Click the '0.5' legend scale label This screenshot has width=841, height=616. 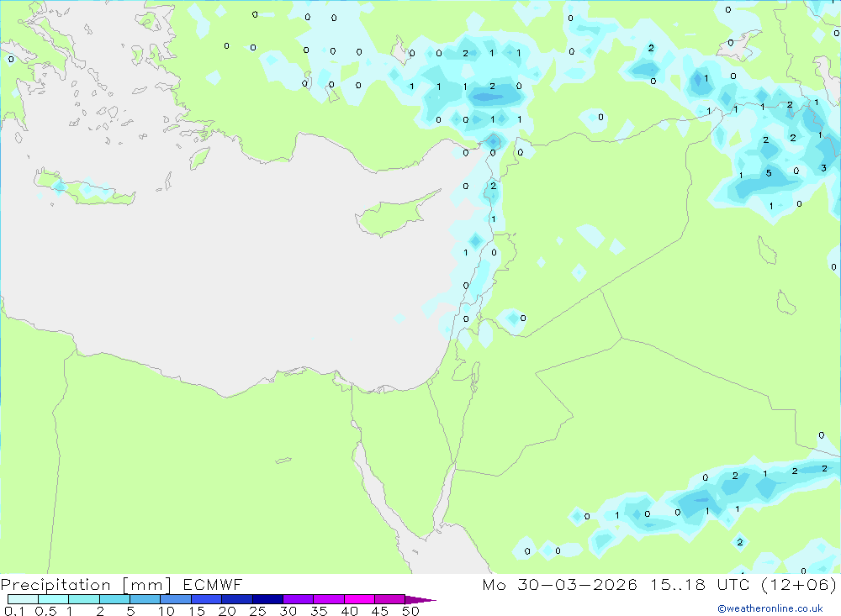45,611
